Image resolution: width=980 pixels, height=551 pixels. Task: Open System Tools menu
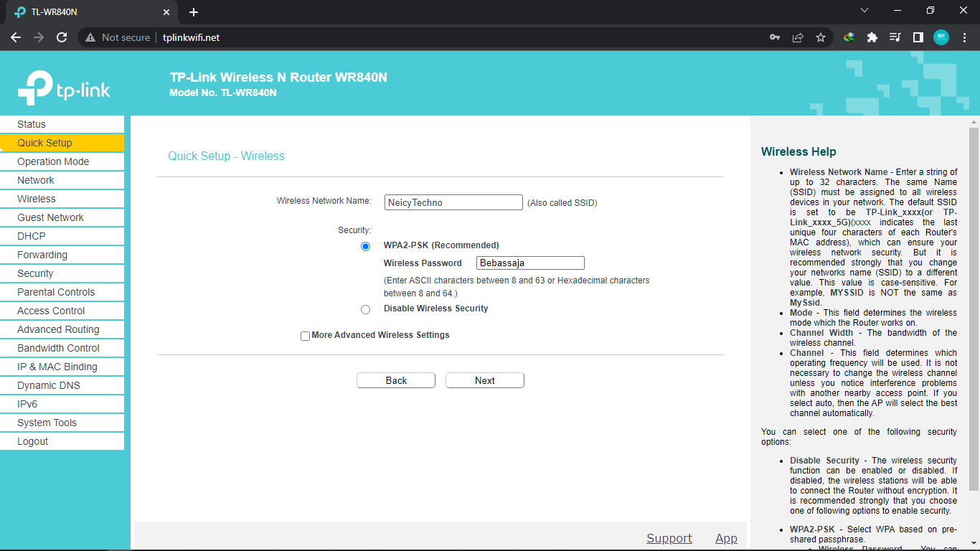pyautogui.click(x=62, y=423)
